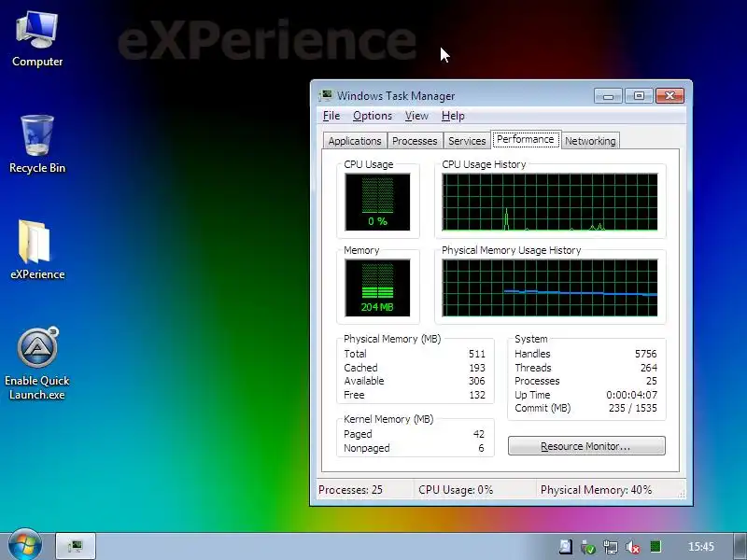The width and height of the screenshot is (747, 560).
Task: Click status bar text CPU Usage: 0%
Action: point(456,489)
